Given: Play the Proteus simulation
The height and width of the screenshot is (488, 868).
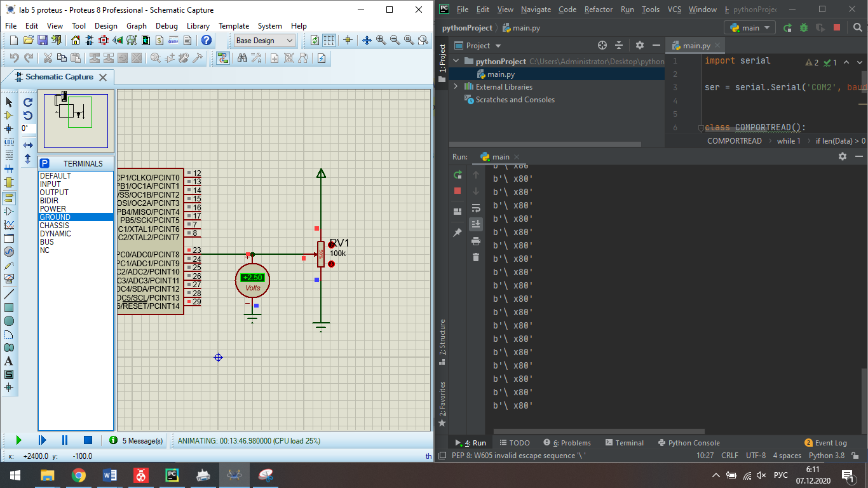Looking at the screenshot, I should tap(18, 440).
